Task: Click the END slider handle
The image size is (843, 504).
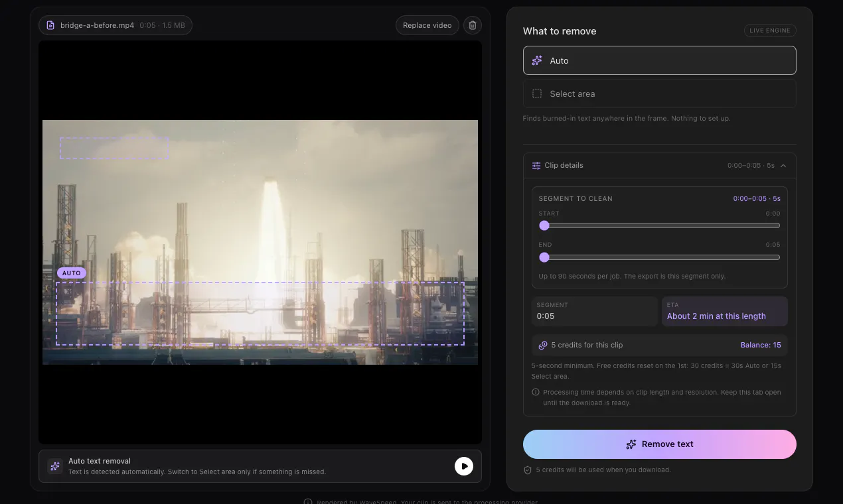Action: (544, 257)
